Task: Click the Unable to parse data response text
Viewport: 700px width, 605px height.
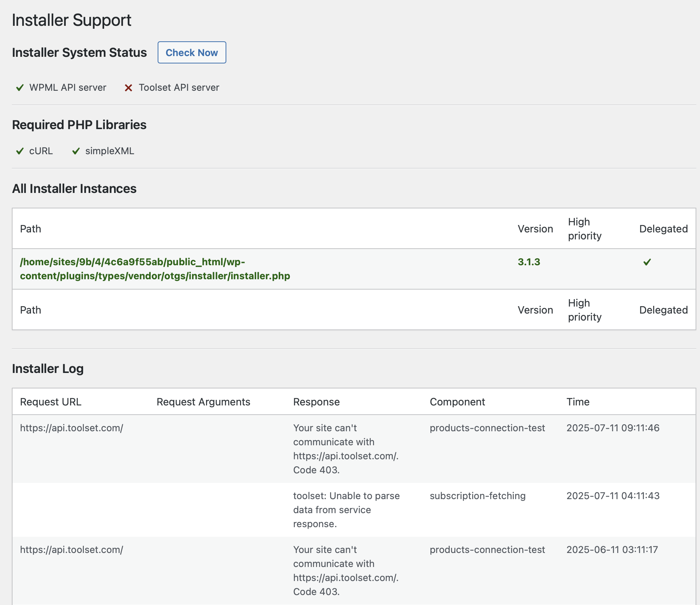Action: (x=346, y=509)
